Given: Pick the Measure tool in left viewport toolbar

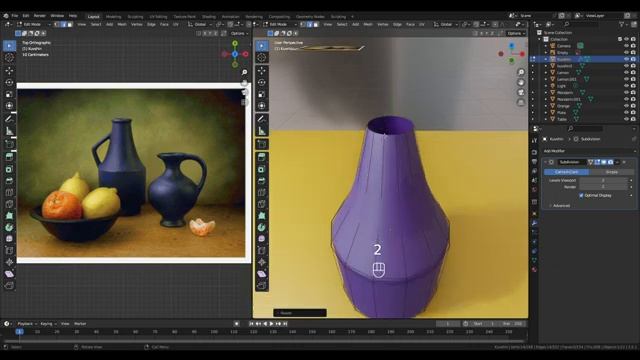Looking at the screenshot, I should tap(9, 131).
